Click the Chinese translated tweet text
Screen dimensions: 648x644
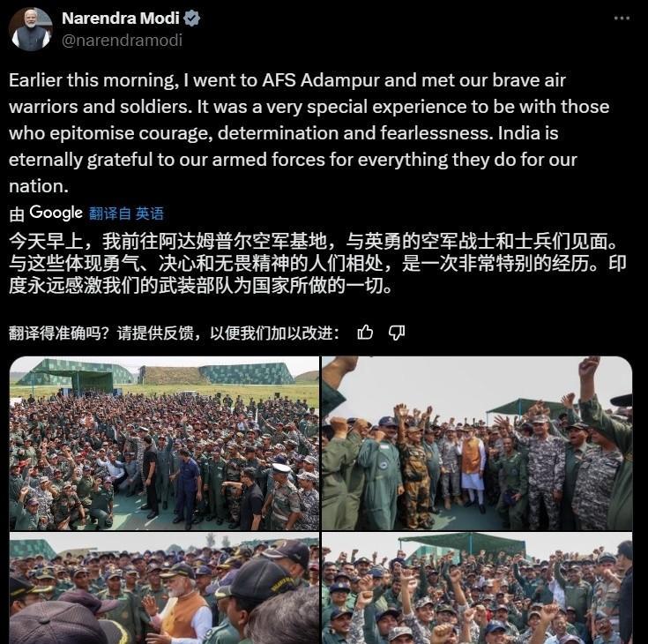317,264
